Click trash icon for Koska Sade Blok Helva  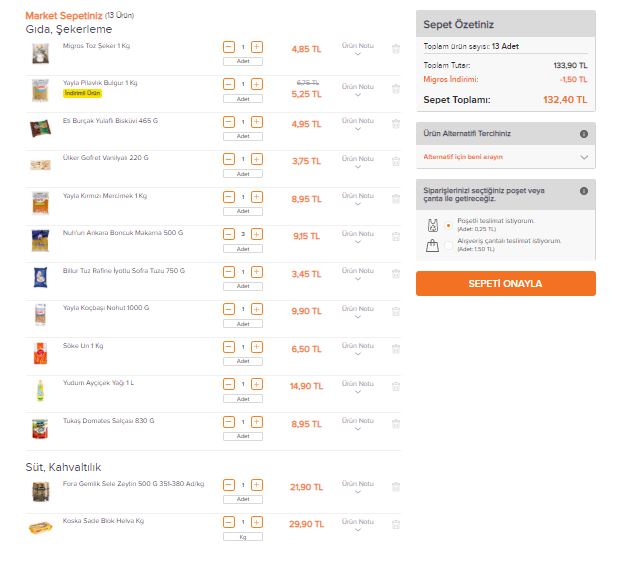click(x=396, y=524)
